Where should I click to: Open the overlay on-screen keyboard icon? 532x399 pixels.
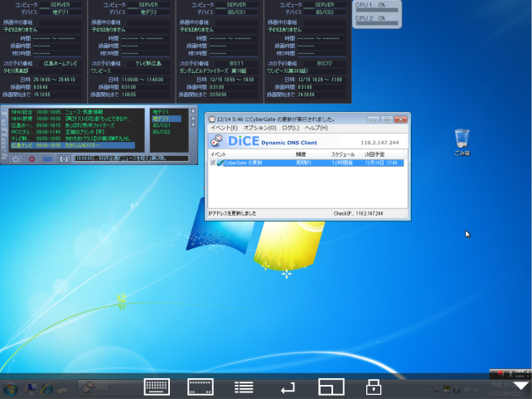[x=157, y=387]
